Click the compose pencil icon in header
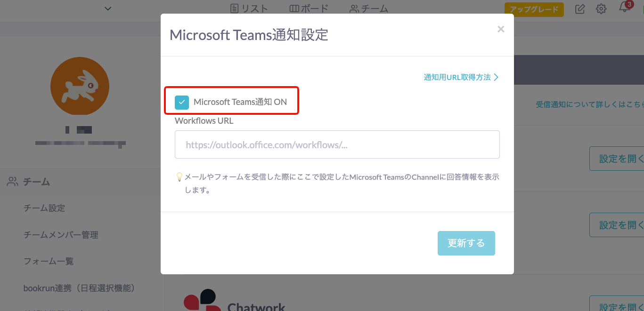The width and height of the screenshot is (644, 311). tap(580, 9)
